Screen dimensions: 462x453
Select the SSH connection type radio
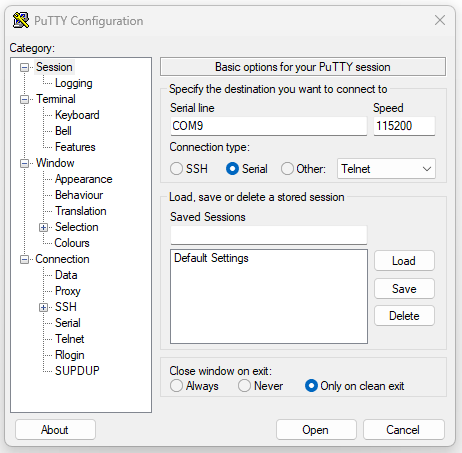click(x=176, y=169)
